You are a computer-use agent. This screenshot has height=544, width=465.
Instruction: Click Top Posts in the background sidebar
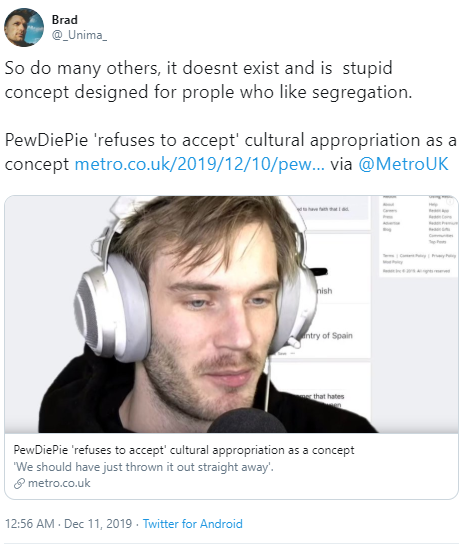[438, 242]
